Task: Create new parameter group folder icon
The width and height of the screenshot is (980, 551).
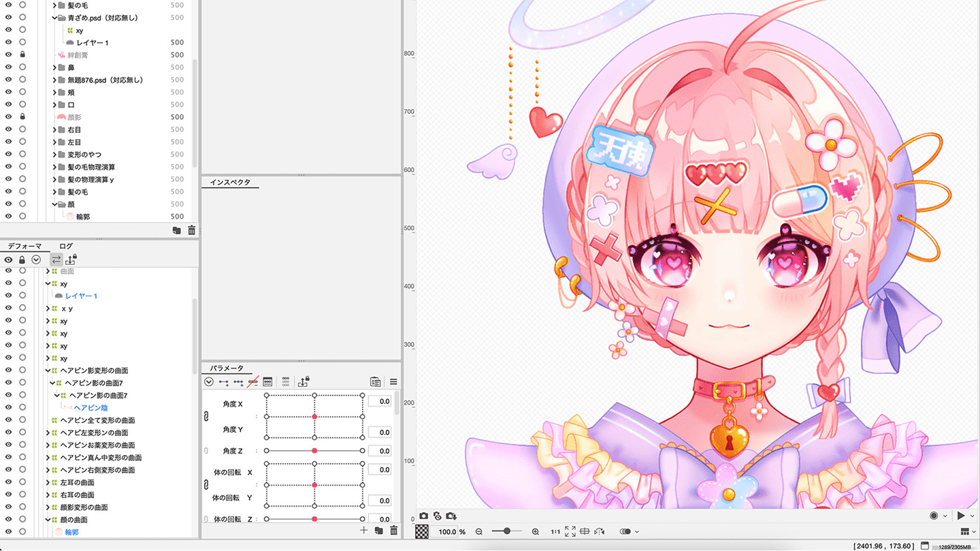Action: click(x=378, y=531)
